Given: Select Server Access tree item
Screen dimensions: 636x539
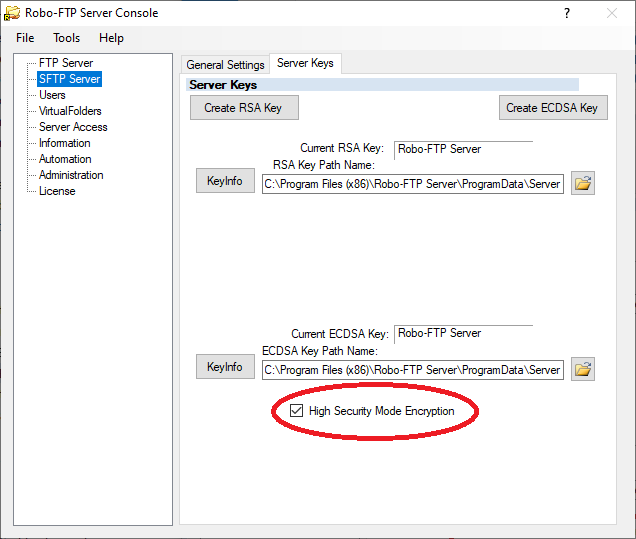Looking at the screenshot, I should click(73, 127).
